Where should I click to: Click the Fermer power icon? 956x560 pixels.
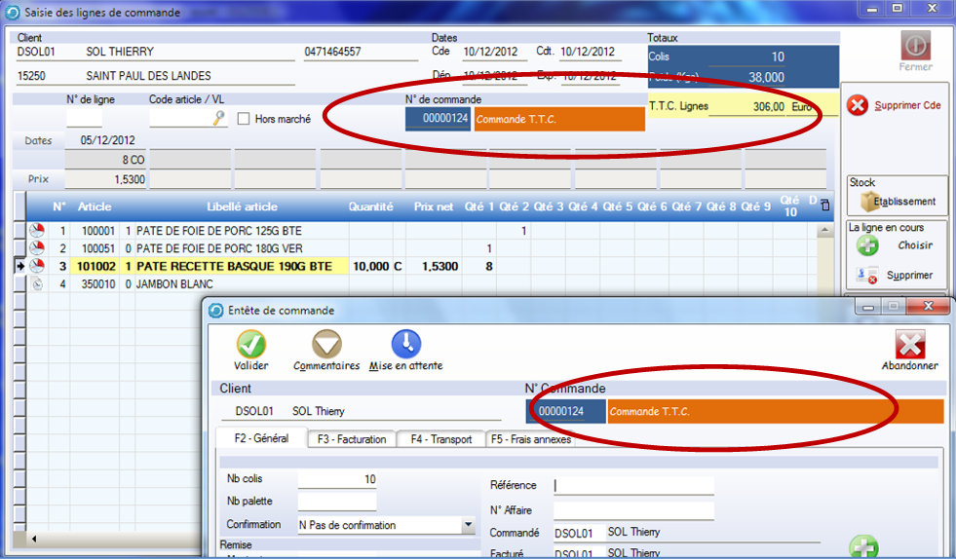[915, 45]
